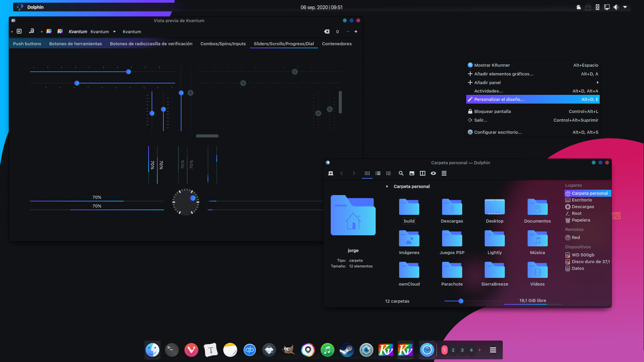This screenshot has height=362, width=644.
Task: Toggle hidden files eye icon in Dolphin
Action: coord(433,173)
